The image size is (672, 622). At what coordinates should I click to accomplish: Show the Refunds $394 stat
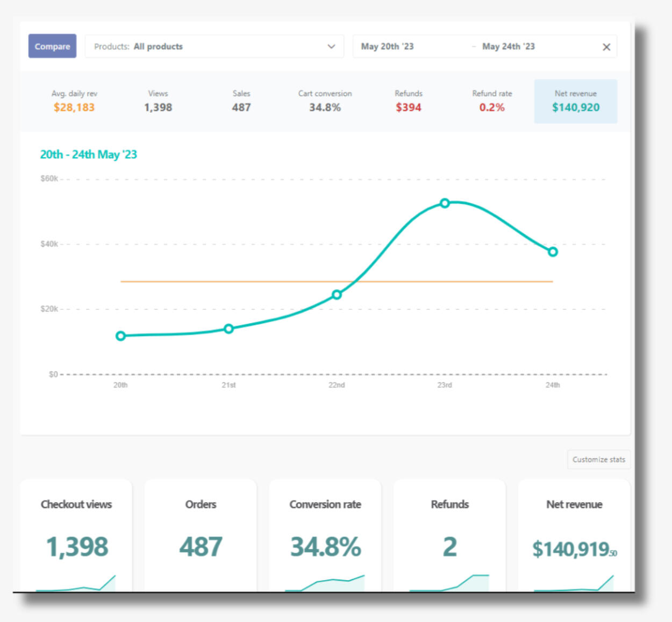(x=409, y=101)
